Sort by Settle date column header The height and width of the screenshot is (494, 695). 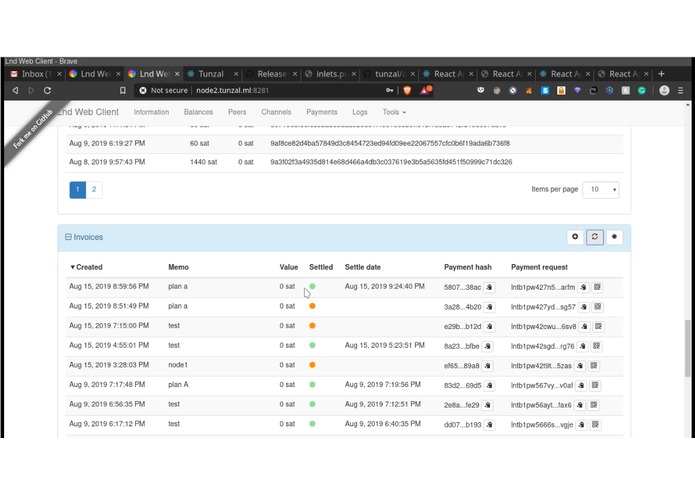point(363,267)
